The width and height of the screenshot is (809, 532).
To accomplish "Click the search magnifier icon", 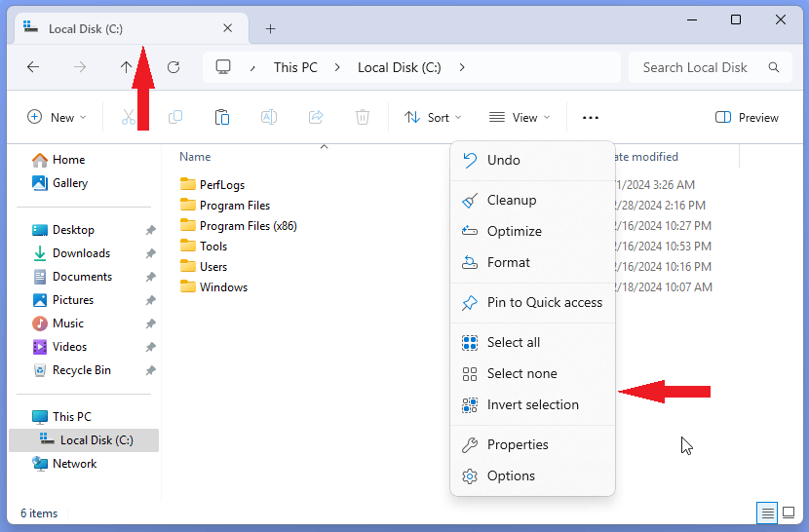I will (773, 67).
